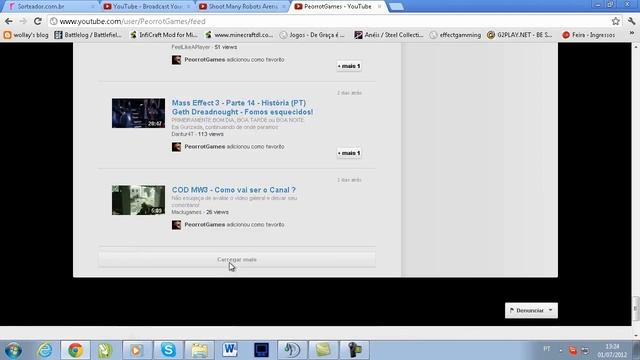Switch to the Sorteador.com.br tab
This screenshot has width=640, height=360.
(x=51, y=7)
